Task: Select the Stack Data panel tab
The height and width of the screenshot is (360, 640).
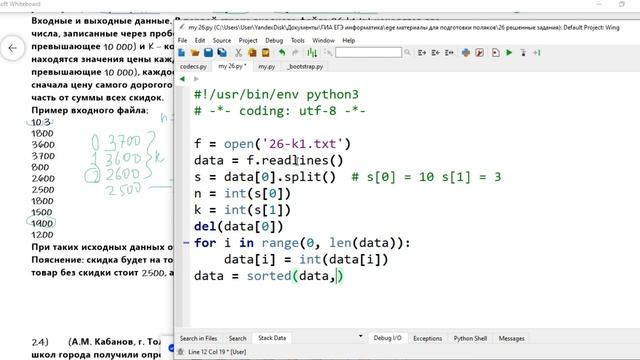Action: [x=272, y=338]
